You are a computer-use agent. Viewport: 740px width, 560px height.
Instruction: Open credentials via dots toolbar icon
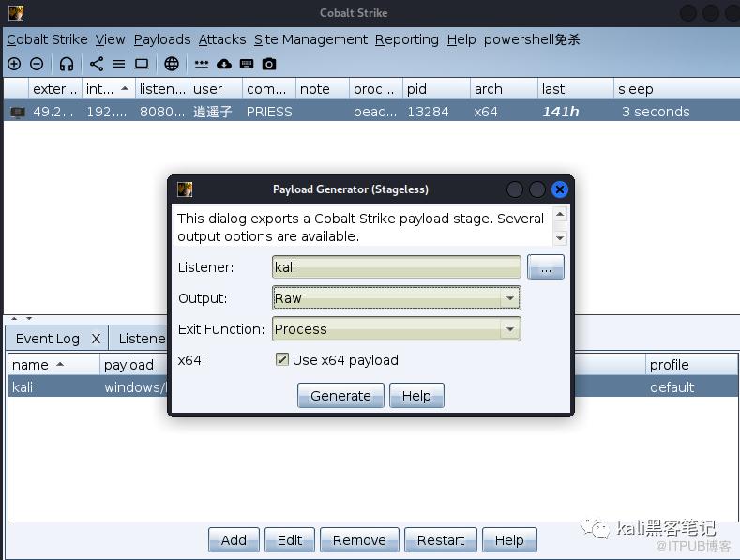click(202, 64)
